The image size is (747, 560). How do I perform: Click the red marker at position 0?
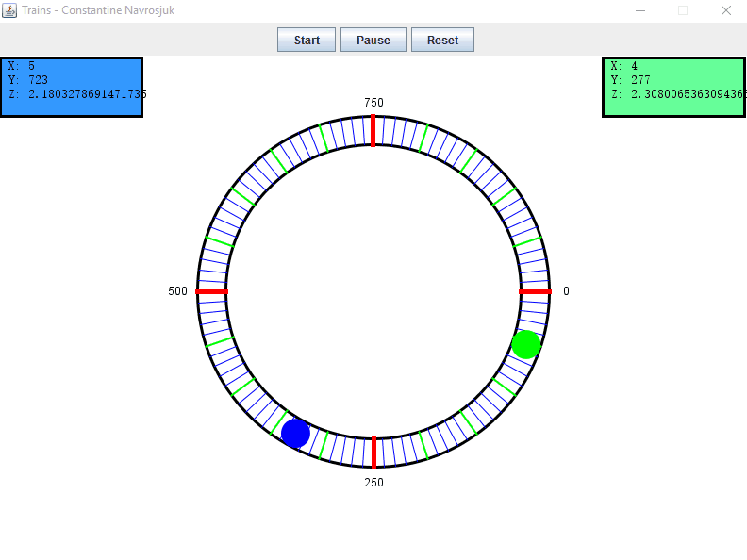[535, 292]
